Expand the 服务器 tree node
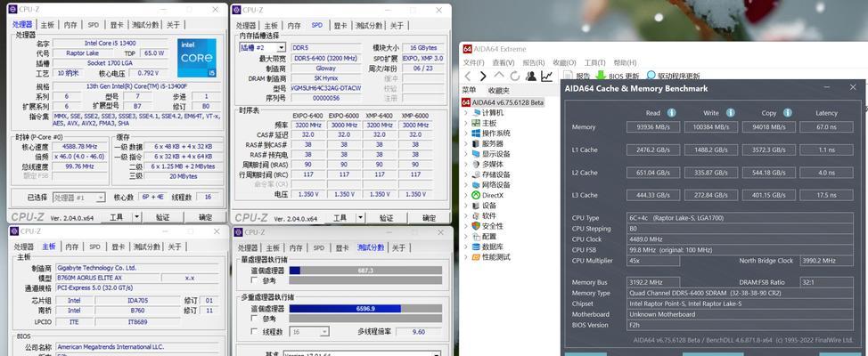The height and width of the screenshot is (356, 868). (466, 143)
